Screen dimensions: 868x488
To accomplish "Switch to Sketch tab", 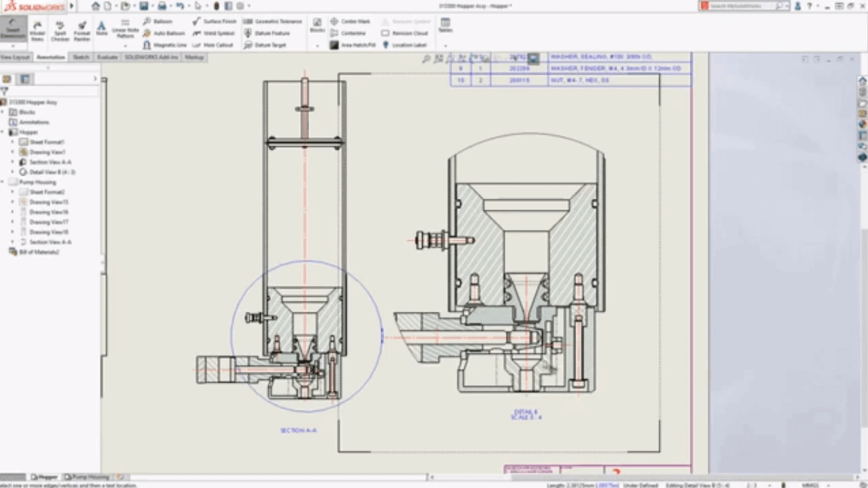I will pos(81,57).
